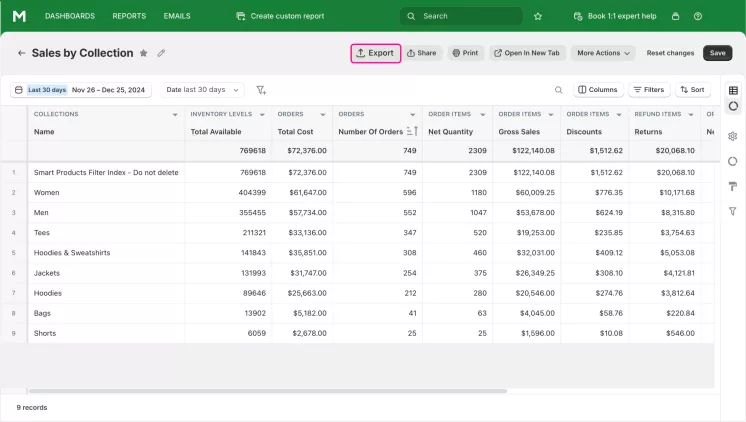Viewport: 746px width, 422px height.
Task: Open the Columns panel
Action: (x=598, y=90)
